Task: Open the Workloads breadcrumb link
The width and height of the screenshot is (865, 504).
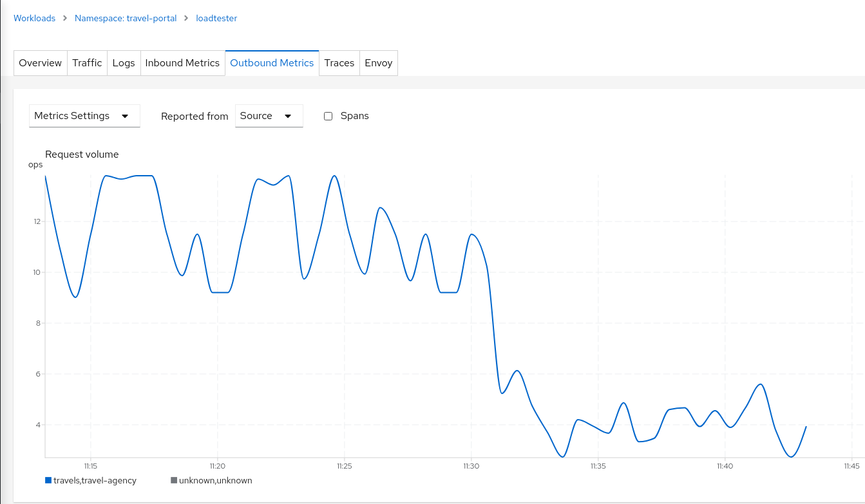Action: pos(34,18)
